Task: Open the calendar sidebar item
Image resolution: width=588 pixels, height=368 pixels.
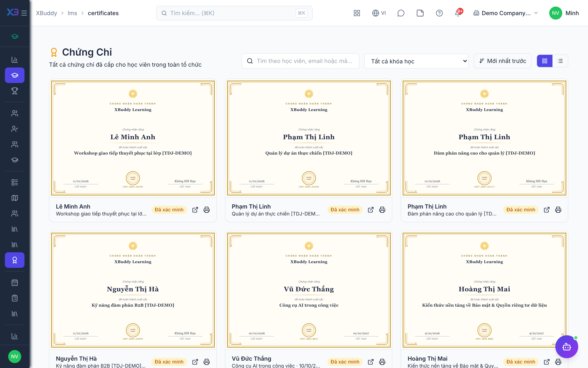Action: (x=14, y=283)
